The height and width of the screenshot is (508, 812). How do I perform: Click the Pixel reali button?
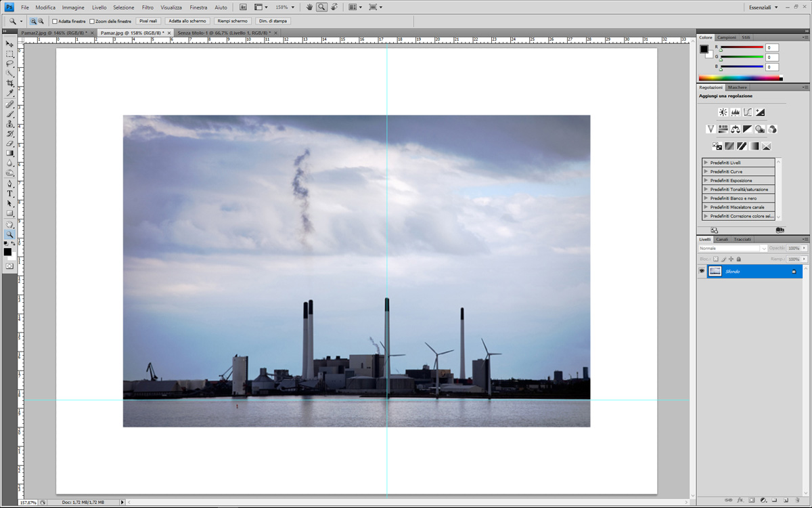pyautogui.click(x=148, y=22)
